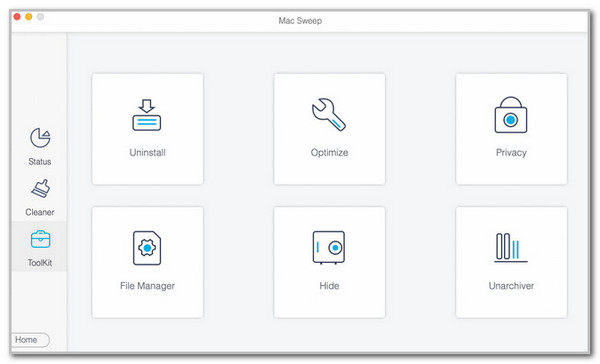Screen dimensions: 600x364
Task: Switch to the Cleaner sidebar label
Action: pyautogui.click(x=40, y=212)
